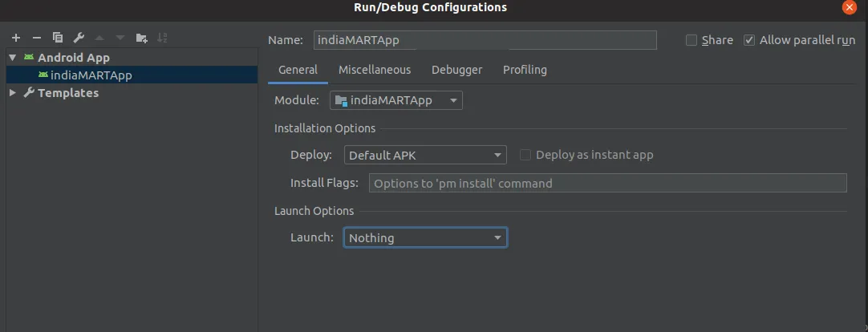Move configuration down with the down arrow
The height and width of the screenshot is (332, 868).
point(120,38)
